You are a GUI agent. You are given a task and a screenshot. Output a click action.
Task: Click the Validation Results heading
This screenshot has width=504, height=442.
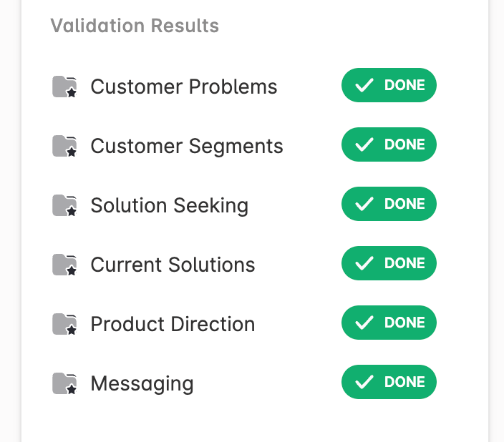click(x=135, y=26)
